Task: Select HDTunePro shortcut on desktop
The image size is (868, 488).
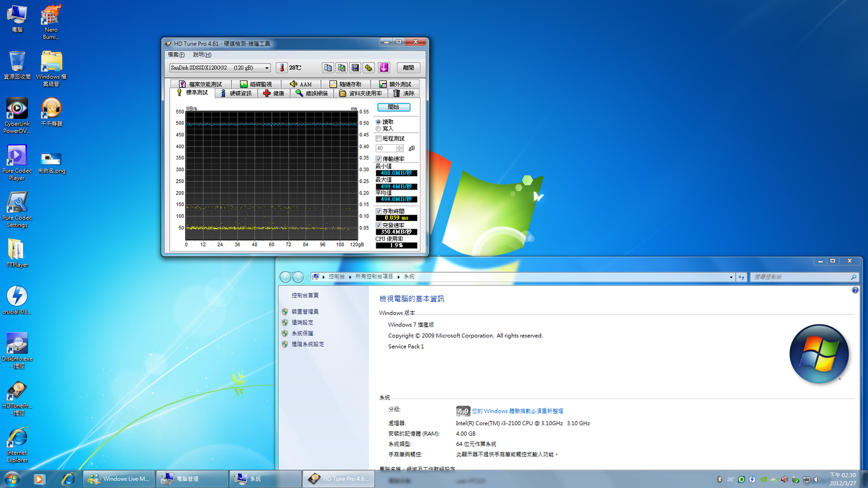Action: pos(17,398)
